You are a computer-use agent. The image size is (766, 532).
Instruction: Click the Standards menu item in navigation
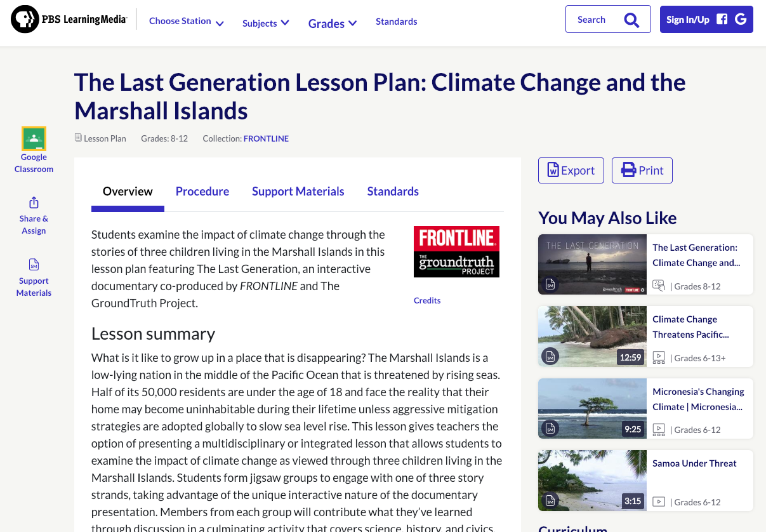tap(396, 21)
